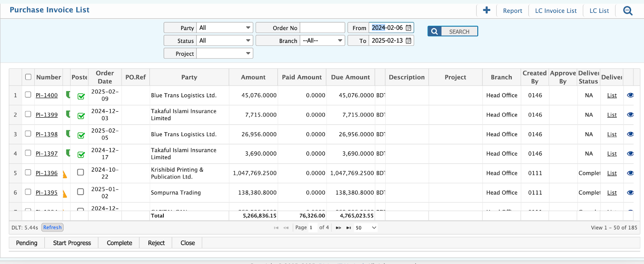
Task: Go to last page pager icon
Action: 349,228
